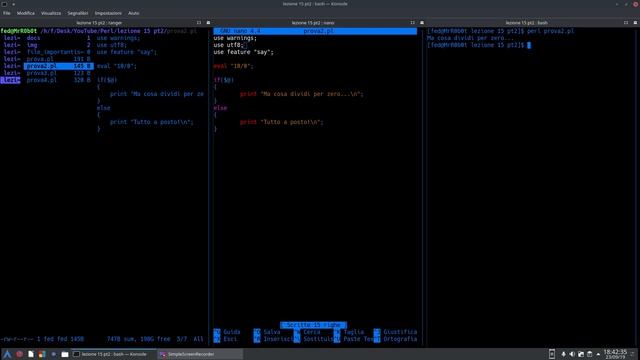Screen dimensions: 640x360
Task: Expand hidden system tray icons arrow
Action: pyautogui.click(x=598, y=354)
